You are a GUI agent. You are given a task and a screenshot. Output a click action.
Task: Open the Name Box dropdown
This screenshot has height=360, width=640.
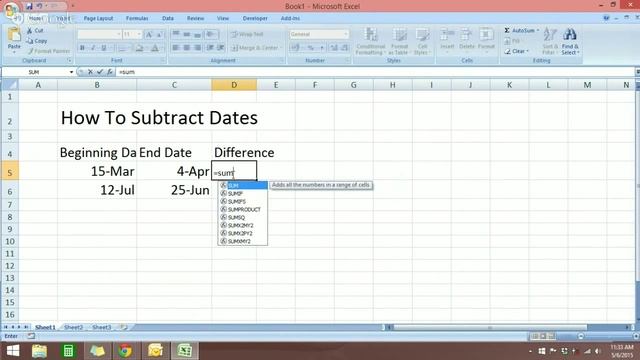pos(71,72)
